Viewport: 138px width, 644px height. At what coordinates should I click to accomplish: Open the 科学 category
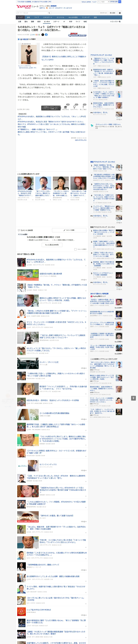(x=71, y=21)
